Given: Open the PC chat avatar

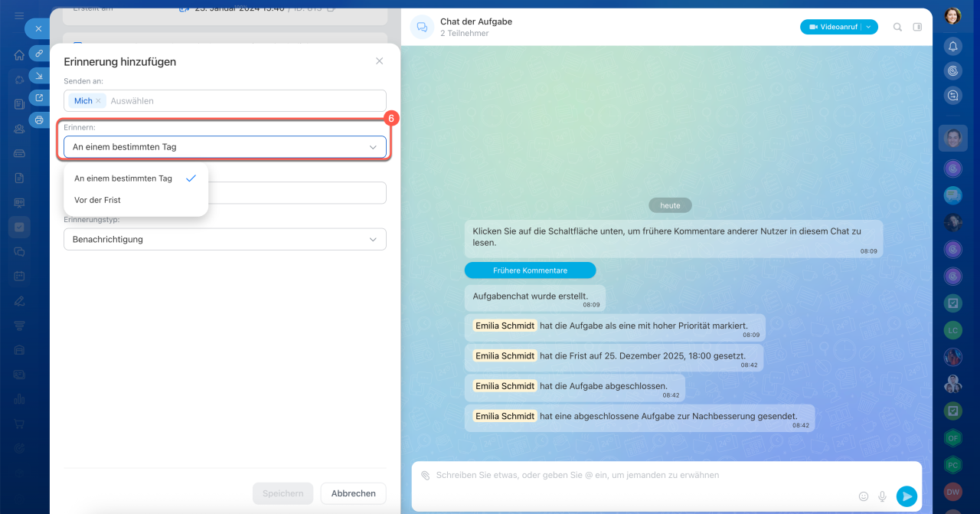Looking at the screenshot, I should [952, 465].
